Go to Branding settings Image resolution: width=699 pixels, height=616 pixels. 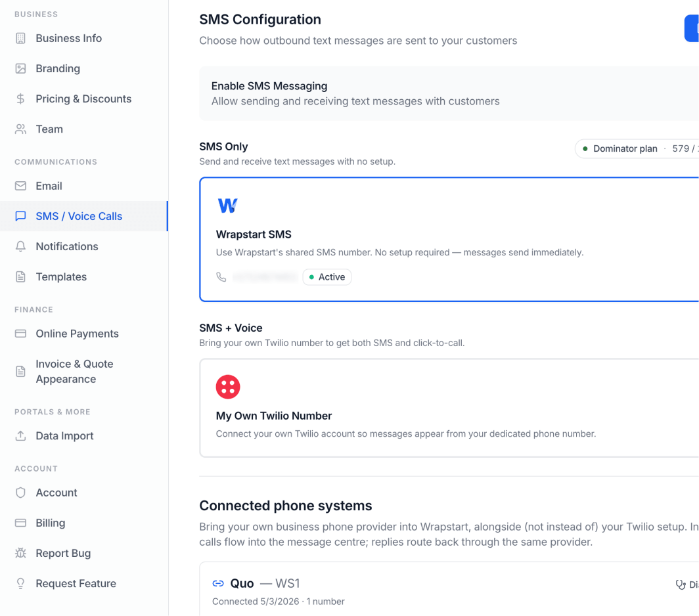pyautogui.click(x=85, y=69)
